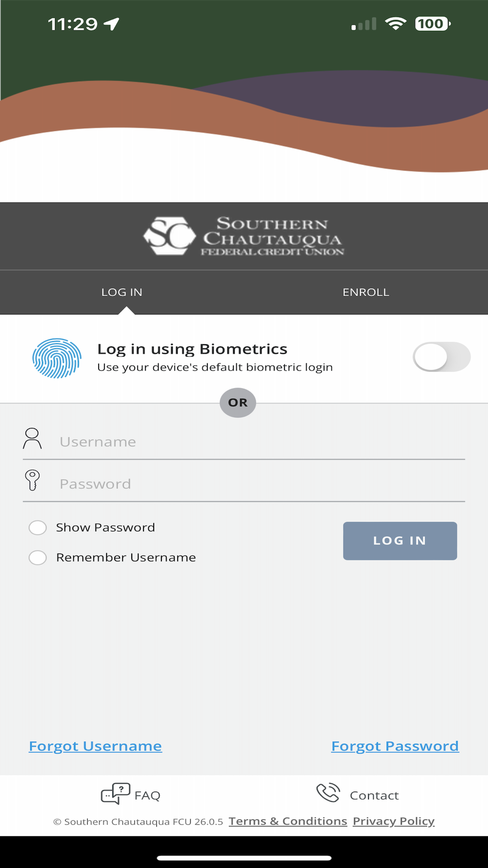The width and height of the screenshot is (488, 868).
Task: Select the Log In tab
Action: [x=122, y=292]
